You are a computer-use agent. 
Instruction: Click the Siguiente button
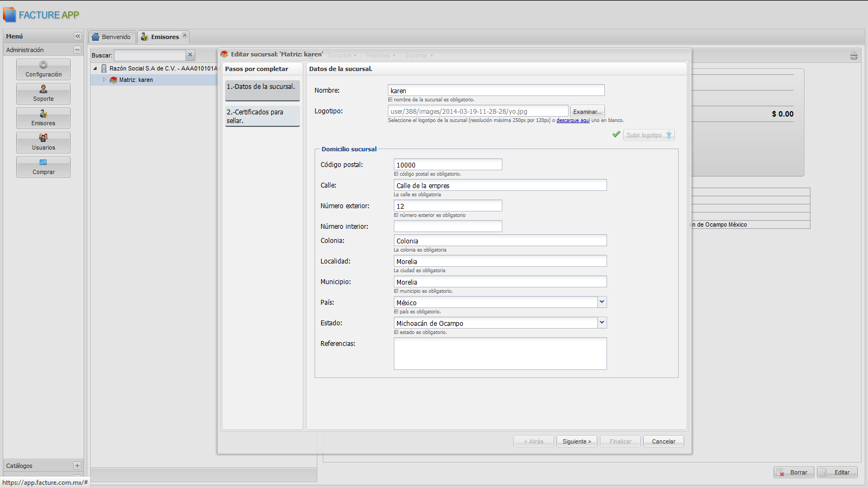[577, 441]
